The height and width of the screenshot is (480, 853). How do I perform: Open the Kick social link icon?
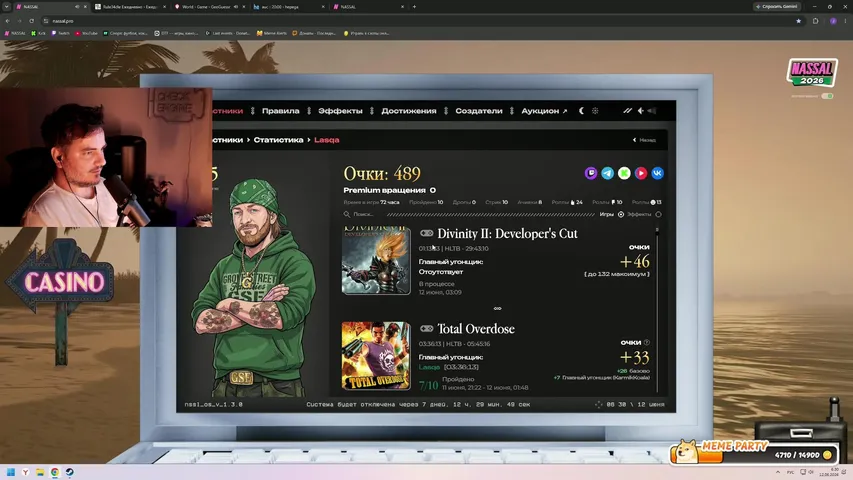(x=624, y=173)
